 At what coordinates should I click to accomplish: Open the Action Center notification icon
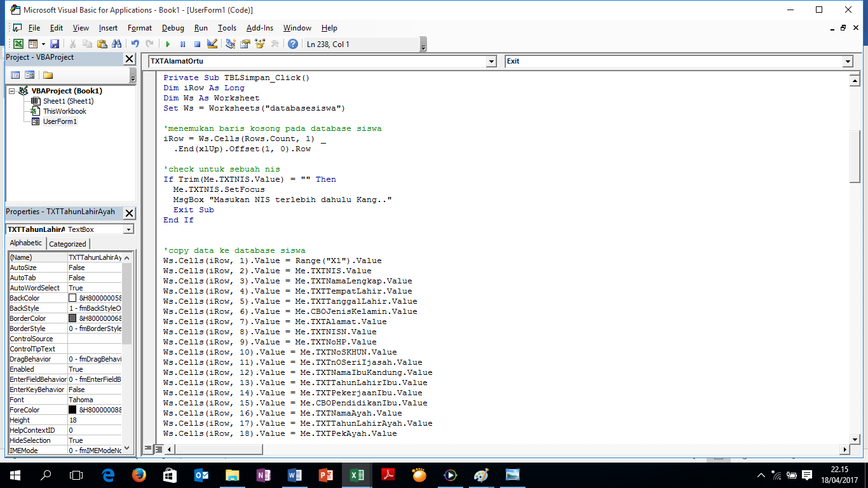coord(807,475)
